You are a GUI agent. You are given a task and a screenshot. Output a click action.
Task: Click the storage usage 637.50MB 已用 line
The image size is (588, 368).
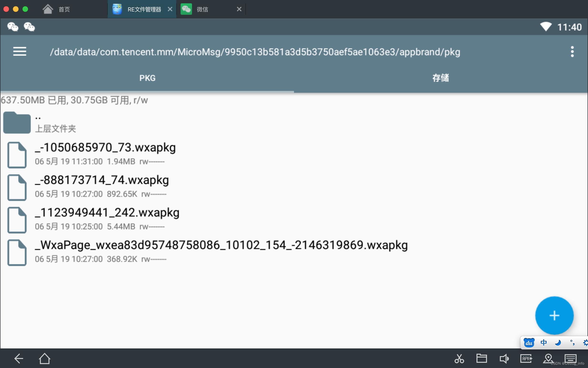tap(74, 100)
